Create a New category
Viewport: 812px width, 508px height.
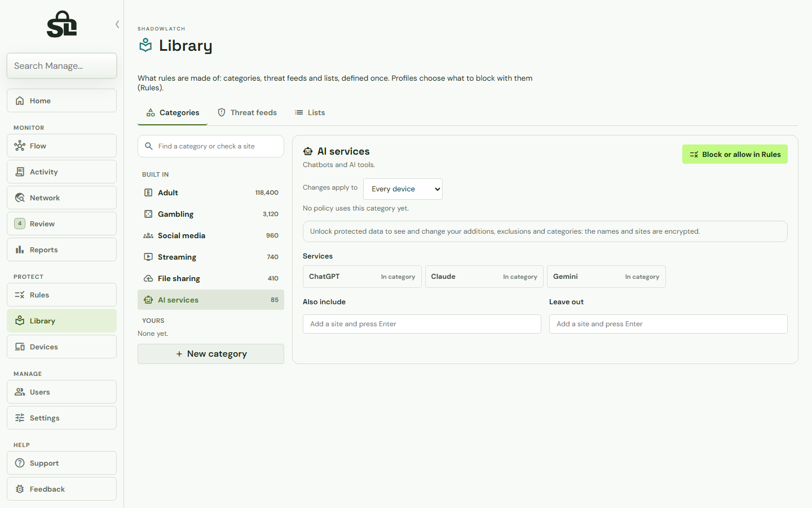(211, 354)
